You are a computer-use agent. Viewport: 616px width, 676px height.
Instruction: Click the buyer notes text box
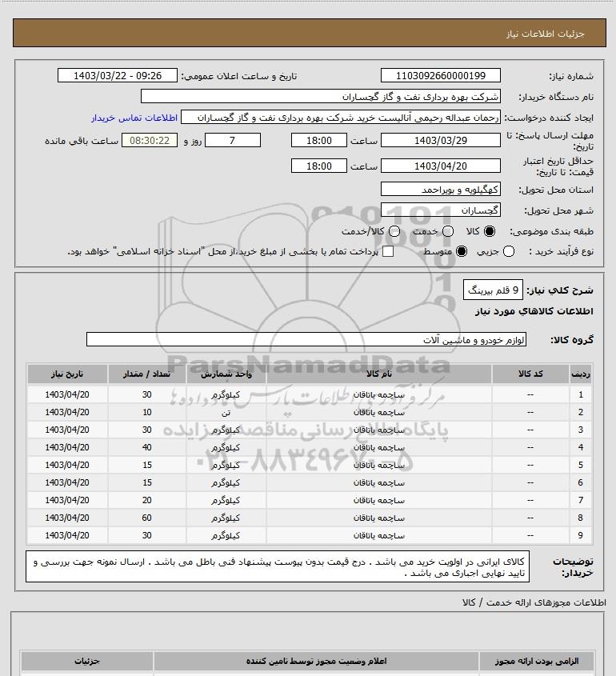278,566
